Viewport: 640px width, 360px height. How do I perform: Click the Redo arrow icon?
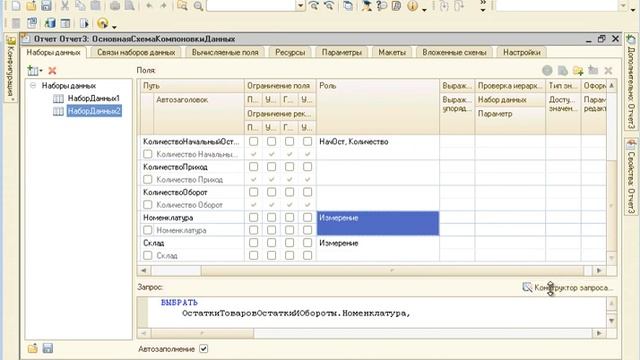164,6
